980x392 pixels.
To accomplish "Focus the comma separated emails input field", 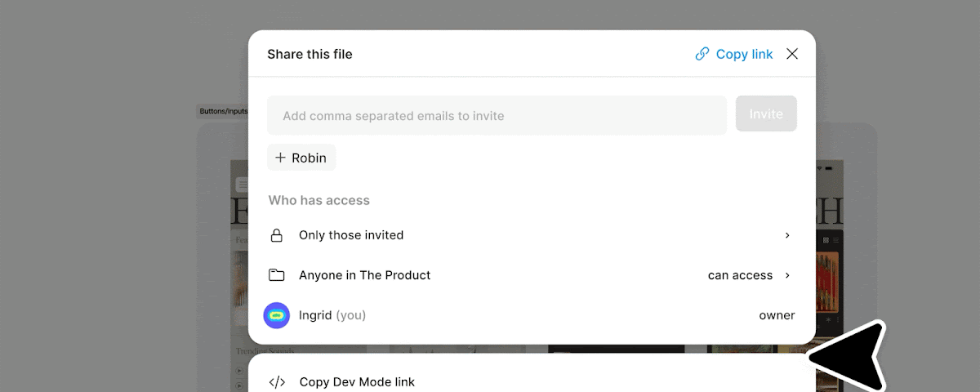I will [x=497, y=115].
